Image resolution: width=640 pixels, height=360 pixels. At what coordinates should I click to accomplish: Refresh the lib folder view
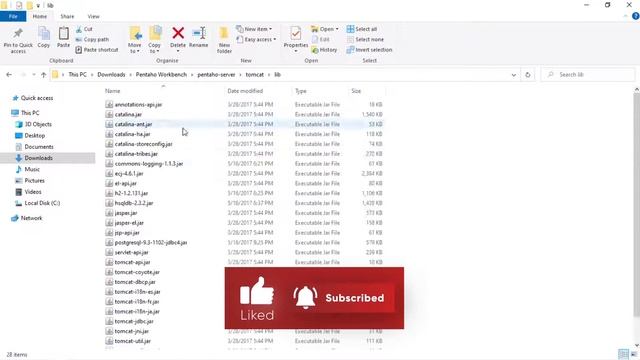pyautogui.click(x=527, y=75)
